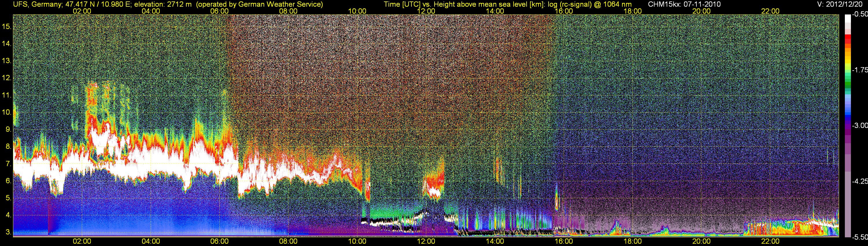Click the -4.25 color scale value
The width and height of the screenshot is (868, 246).
860,181
